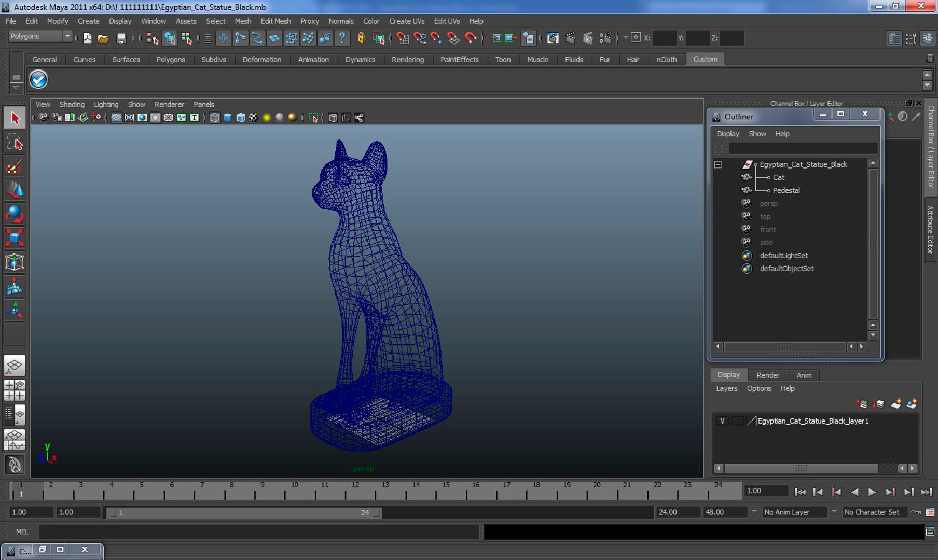Image resolution: width=938 pixels, height=560 pixels.
Task: Open the Create UVs menu
Action: pos(407,21)
